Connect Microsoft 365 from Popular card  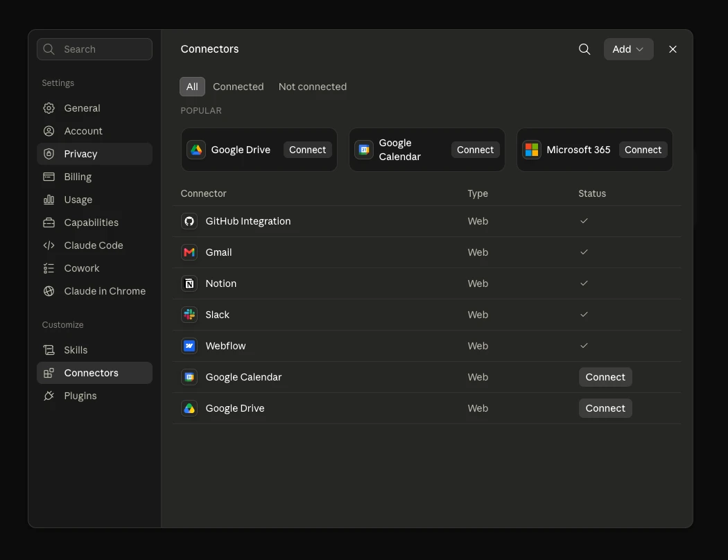pos(643,150)
